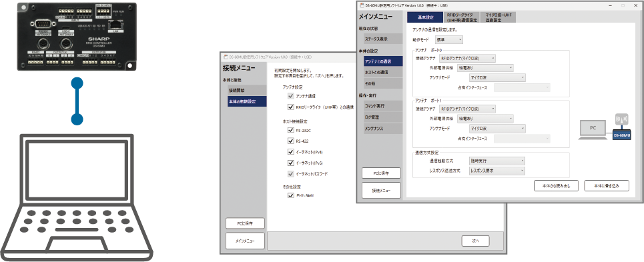
Task: Click the 接続メニュー heading text in the back window
Action: 239,68
